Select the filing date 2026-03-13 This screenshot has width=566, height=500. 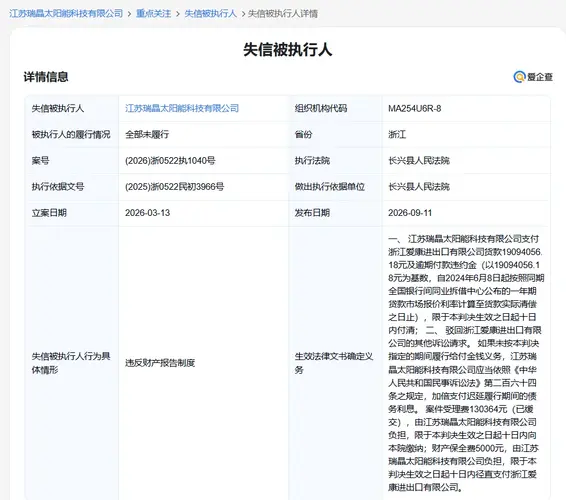click(x=147, y=213)
